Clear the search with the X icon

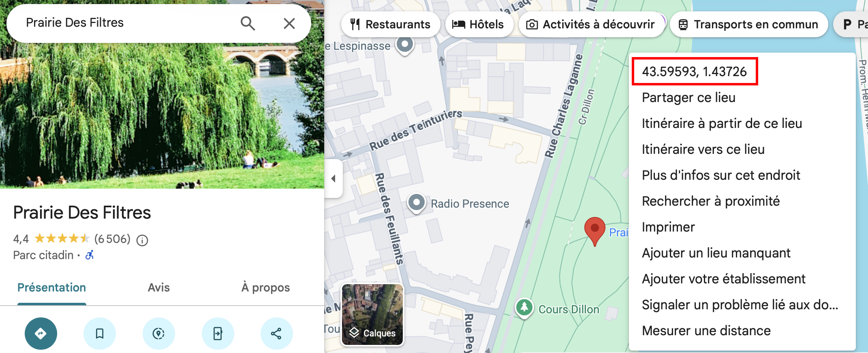[289, 23]
